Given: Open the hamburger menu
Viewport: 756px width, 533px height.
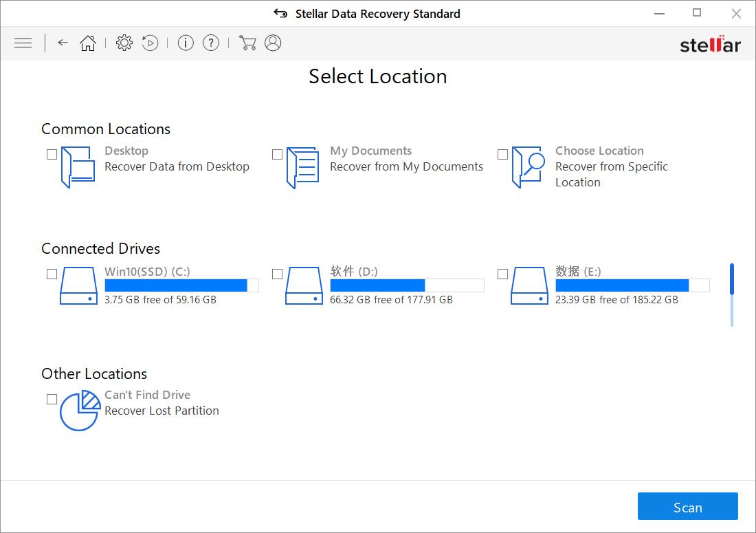Looking at the screenshot, I should tap(23, 43).
